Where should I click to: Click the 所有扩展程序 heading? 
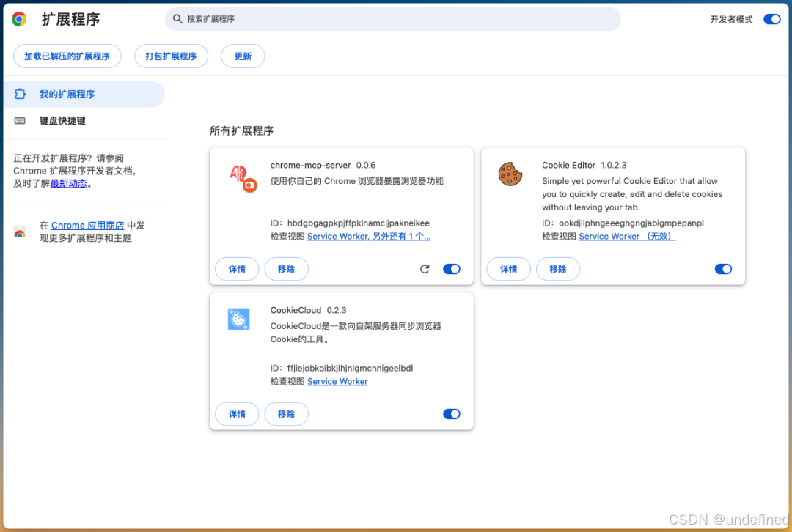click(241, 130)
